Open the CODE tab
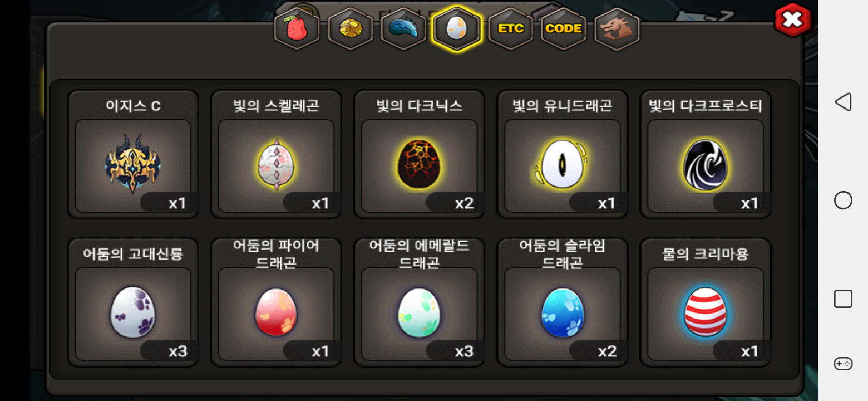The image size is (868, 401). pos(564,28)
